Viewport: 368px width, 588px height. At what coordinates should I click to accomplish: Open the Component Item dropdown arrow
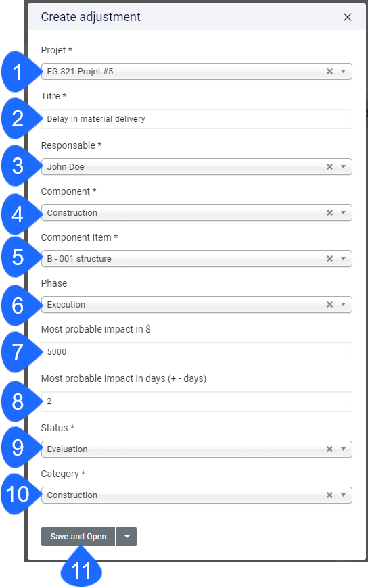tap(343, 258)
